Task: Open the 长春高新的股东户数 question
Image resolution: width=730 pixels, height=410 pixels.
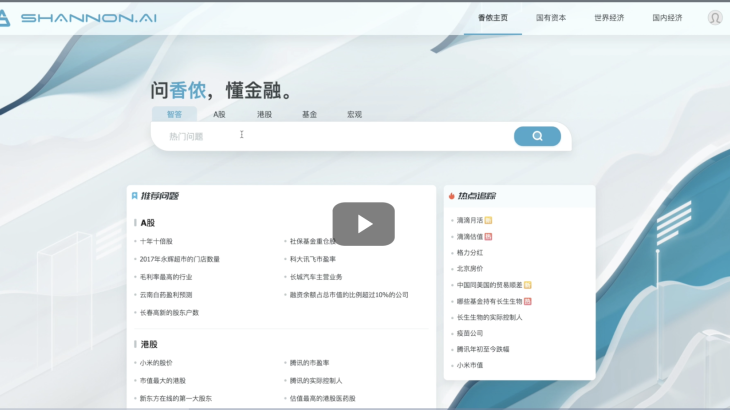Action: pyautogui.click(x=169, y=312)
